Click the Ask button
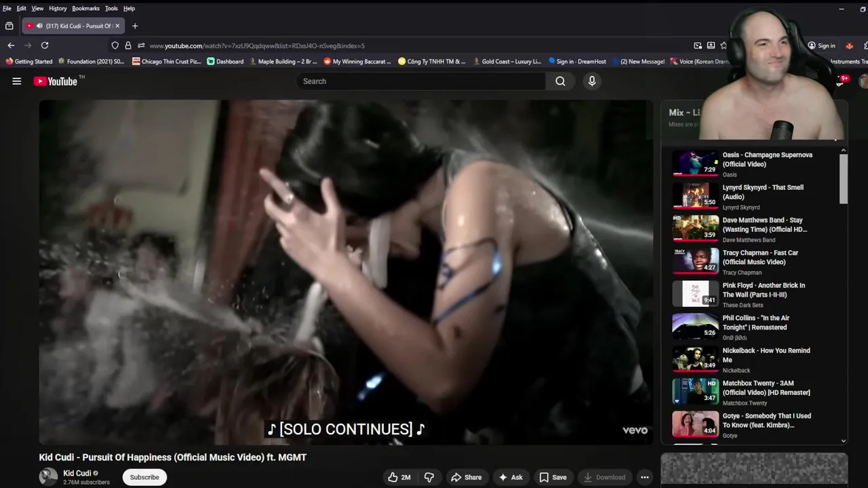This screenshot has width=868, height=488. click(x=511, y=477)
